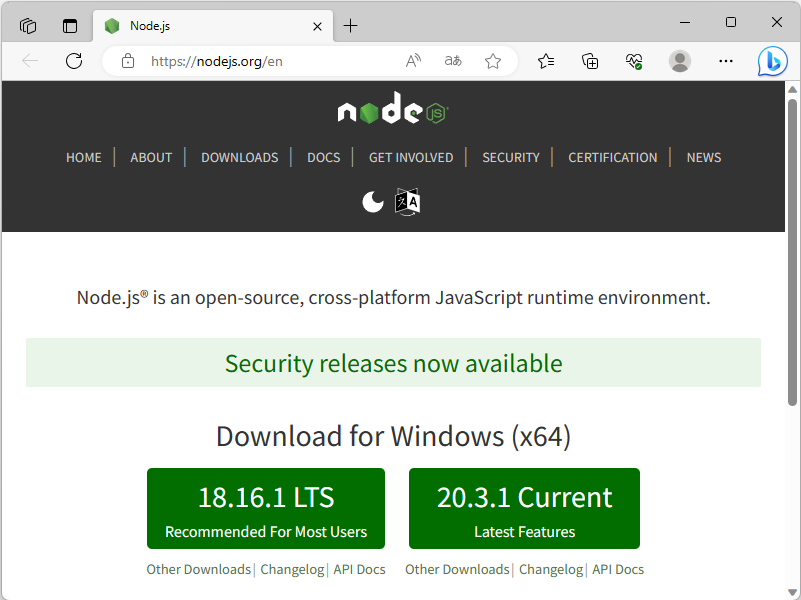
Task: Open the tab actions menu
Action: pyautogui.click(x=27, y=25)
